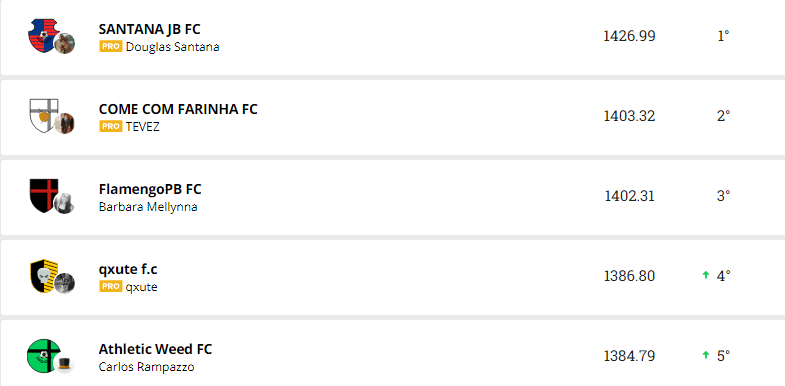Click owner name Carlos Rampazzo
The width and height of the screenshot is (785, 386).
(146, 367)
